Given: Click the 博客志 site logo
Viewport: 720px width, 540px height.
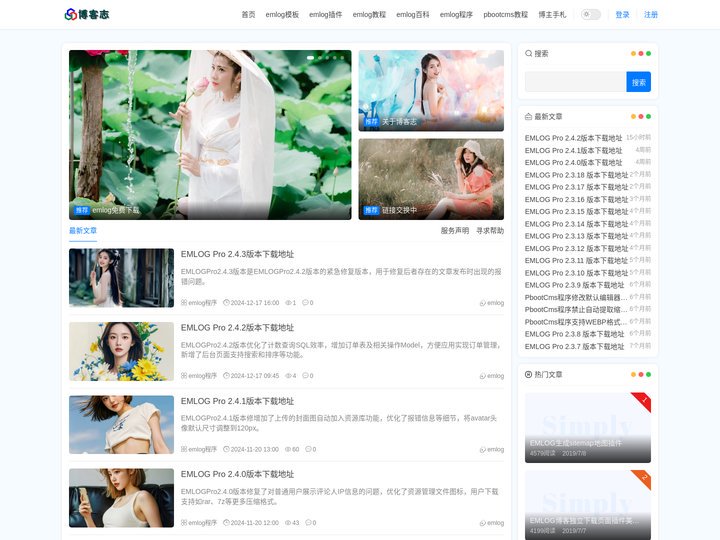Looking at the screenshot, I should coord(87,14).
